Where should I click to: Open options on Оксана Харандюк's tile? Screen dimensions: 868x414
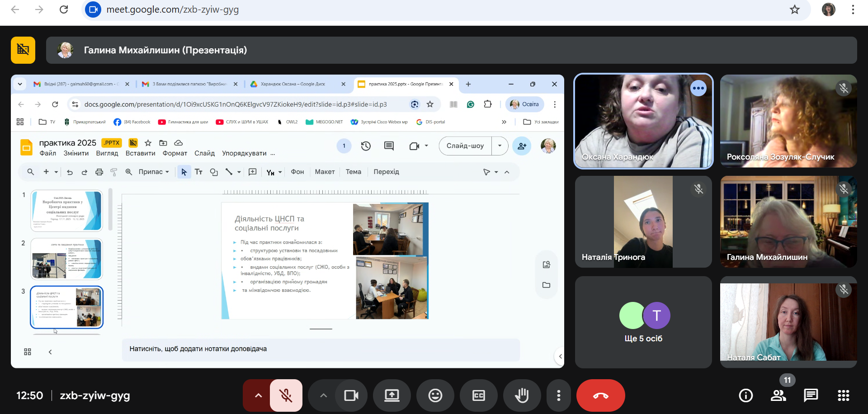pos(698,88)
